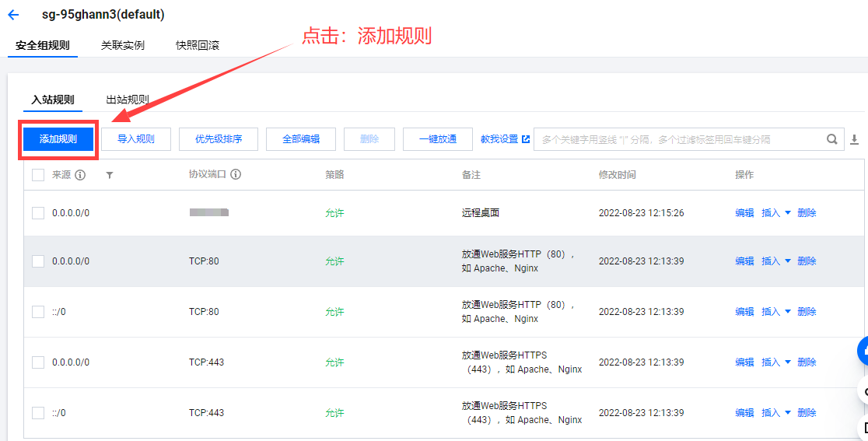Check the ::/0 TCP:443 row checkbox

(x=37, y=413)
